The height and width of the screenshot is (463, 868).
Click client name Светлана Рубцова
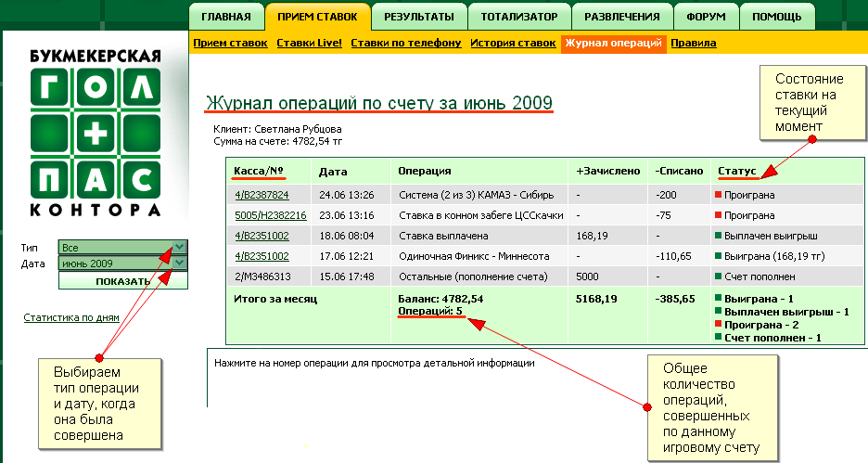point(298,129)
